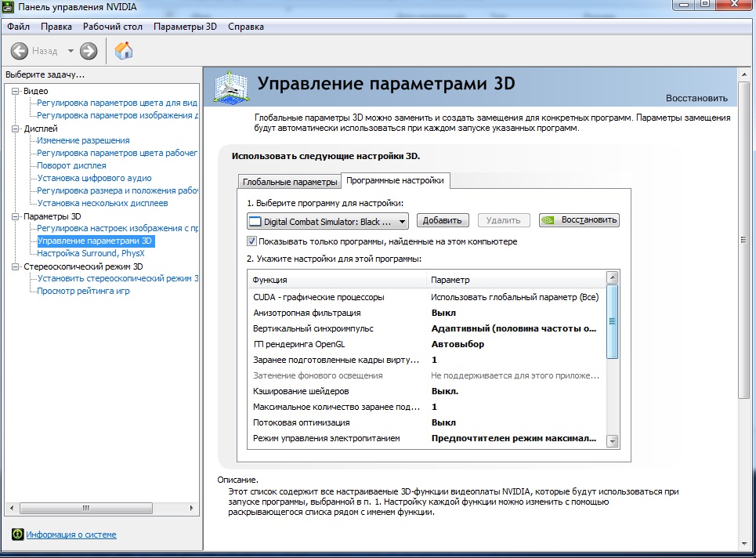Select the 'Кэширование шейдеров' setting row

[x=426, y=391]
